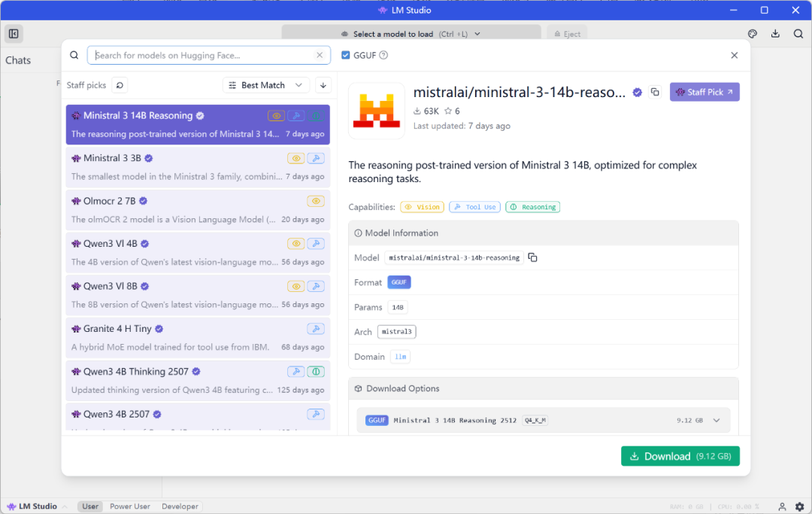The image size is (812, 514).
Task: Click tool use icon on Granite 4 H Tiny
Action: [x=316, y=329]
